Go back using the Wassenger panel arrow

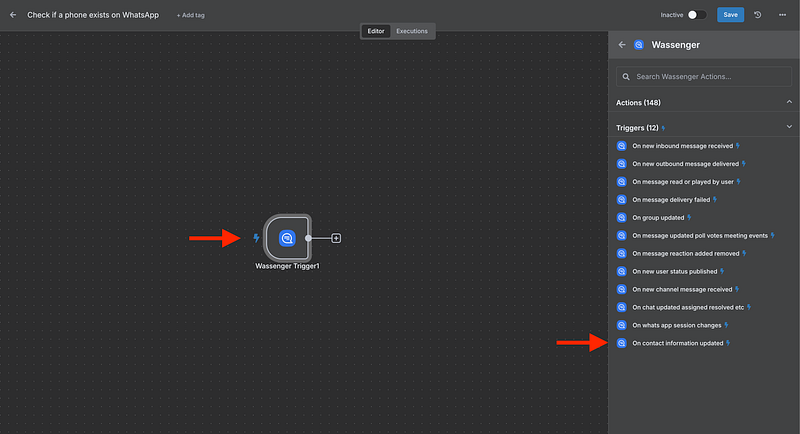pyautogui.click(x=622, y=45)
